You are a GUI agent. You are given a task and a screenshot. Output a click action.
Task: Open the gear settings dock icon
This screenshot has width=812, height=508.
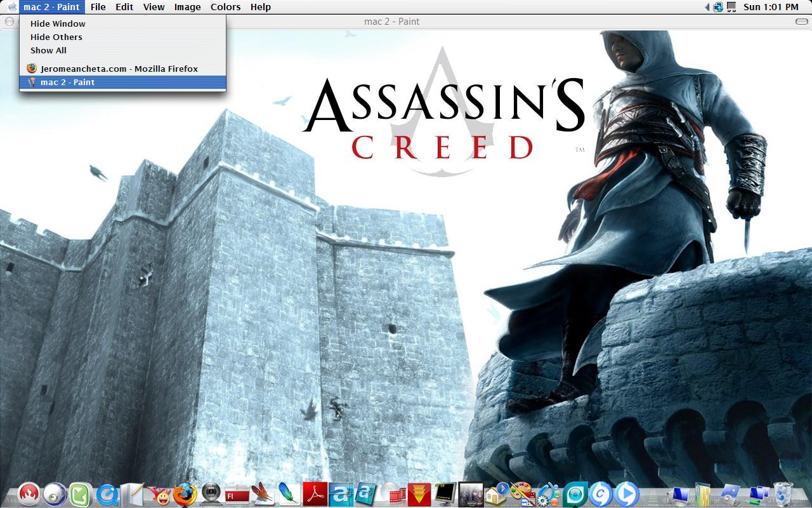[549, 494]
